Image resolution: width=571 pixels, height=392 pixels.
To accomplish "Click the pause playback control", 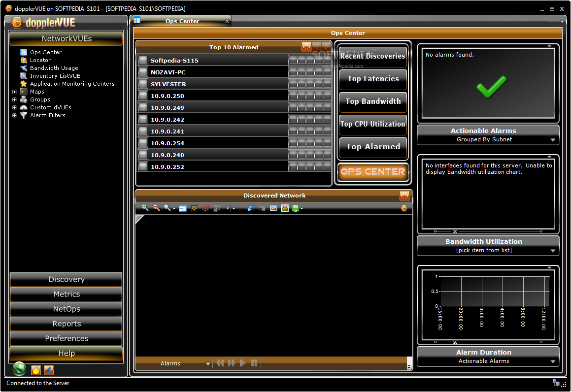I will [254, 363].
